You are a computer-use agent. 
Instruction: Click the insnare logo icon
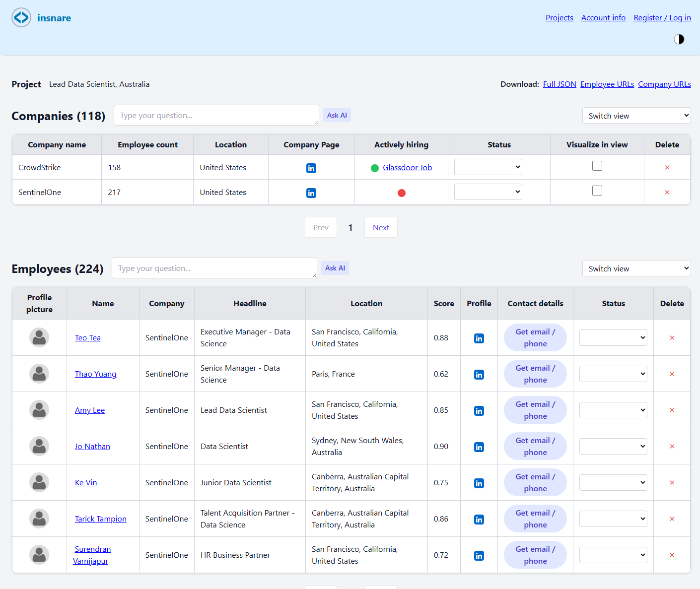21,18
